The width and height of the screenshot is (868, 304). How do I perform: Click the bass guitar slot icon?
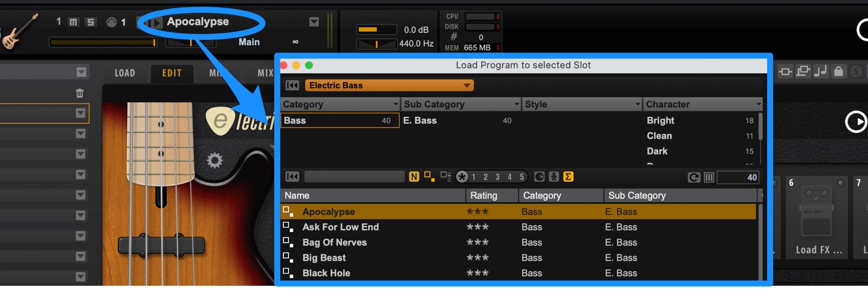19,31
